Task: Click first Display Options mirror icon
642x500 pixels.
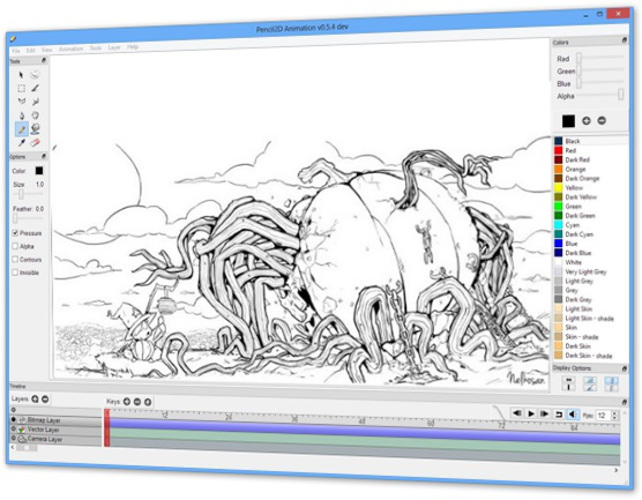Action: pyautogui.click(x=568, y=384)
